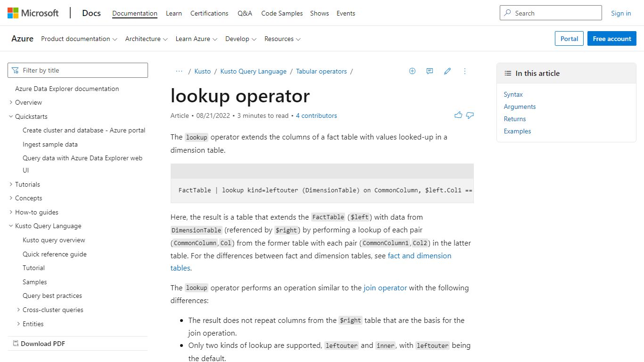Open Kusto query overview item

coord(54,240)
